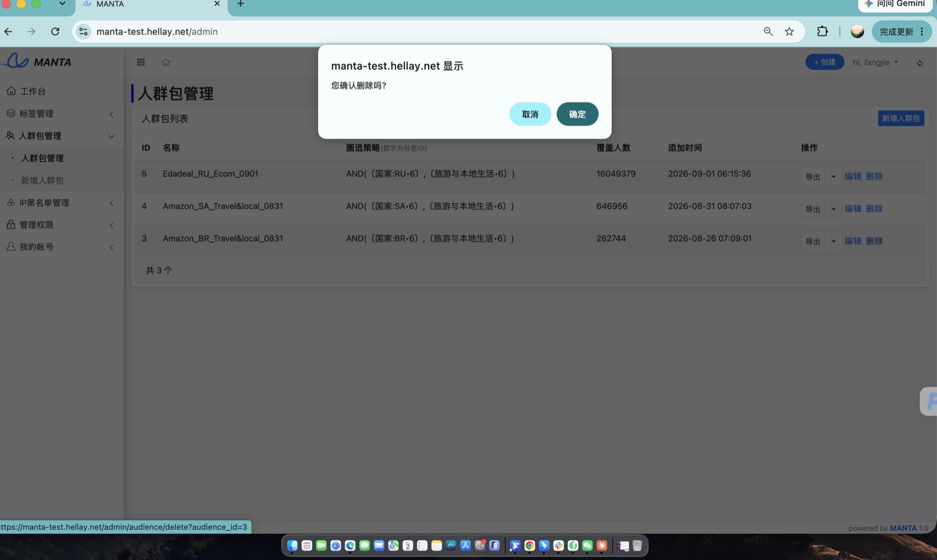Image resolution: width=937 pixels, height=560 pixels.
Task: Click the MANTA logo in the sidebar
Action: [x=37, y=61]
